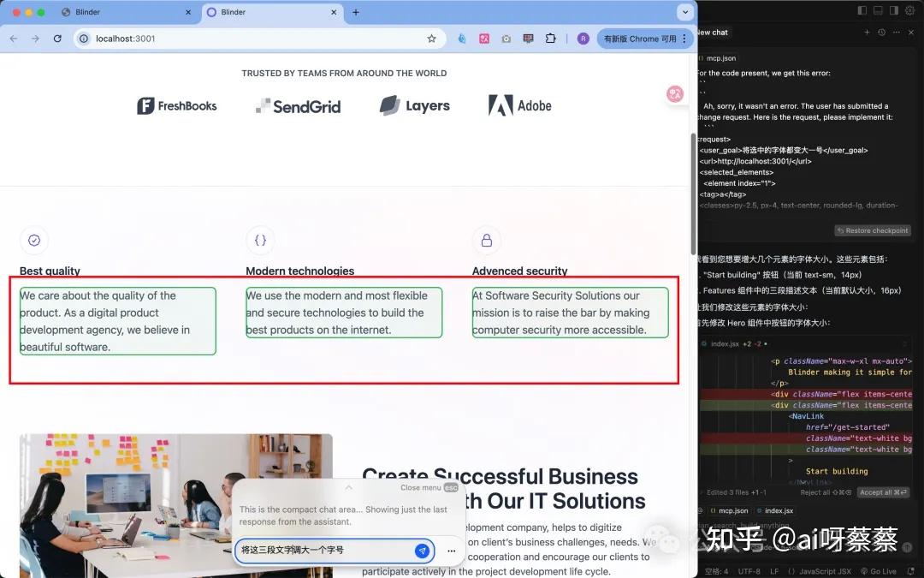924x578 pixels.
Task: Reload the localhost:3001 page
Action: (x=56, y=39)
